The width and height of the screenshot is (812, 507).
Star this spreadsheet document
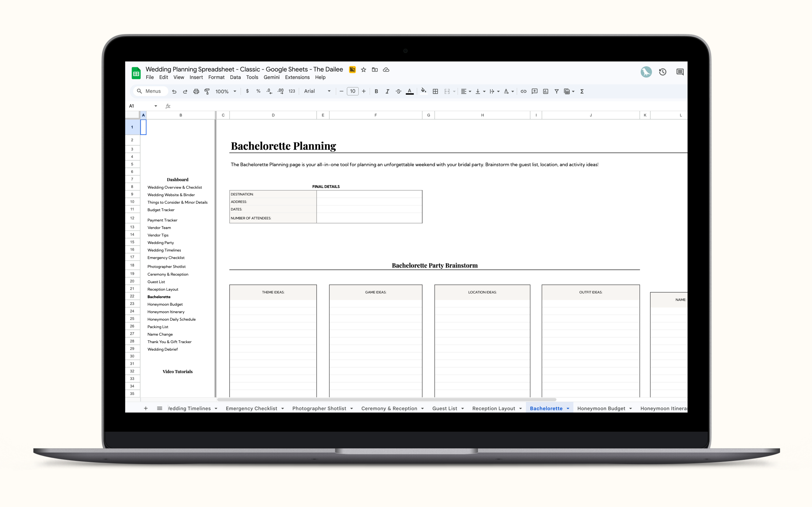click(363, 70)
